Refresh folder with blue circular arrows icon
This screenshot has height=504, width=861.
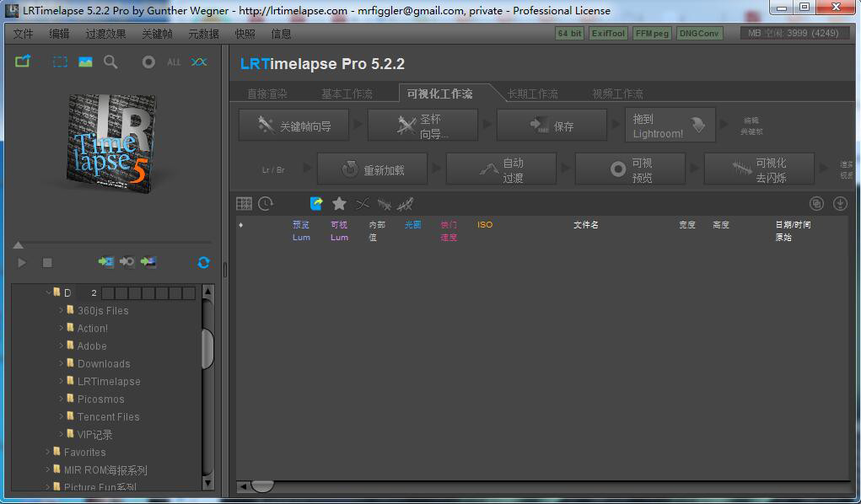click(203, 262)
